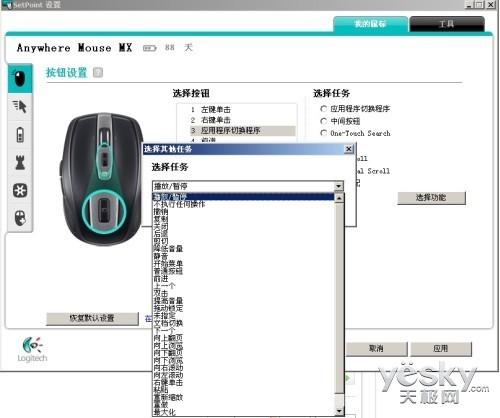
Task: Click the help icon next to 按钮设置
Action: [98, 72]
